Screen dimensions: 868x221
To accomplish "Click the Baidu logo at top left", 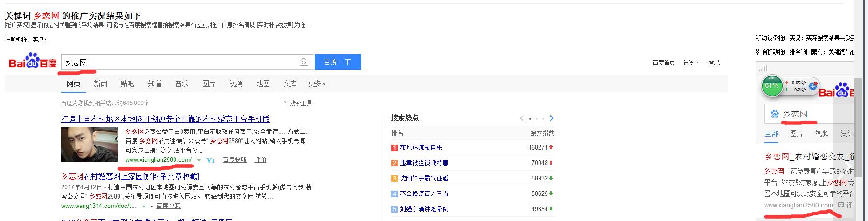I will click(33, 62).
